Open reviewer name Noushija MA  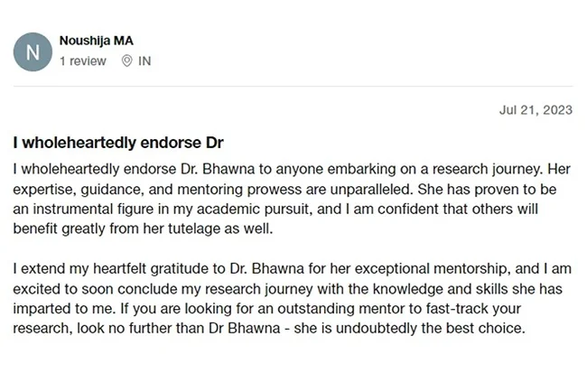pos(96,41)
